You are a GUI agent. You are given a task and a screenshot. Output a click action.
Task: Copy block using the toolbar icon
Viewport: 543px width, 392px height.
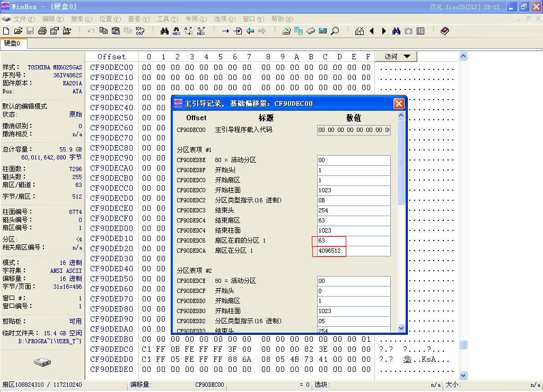[x=103, y=31]
